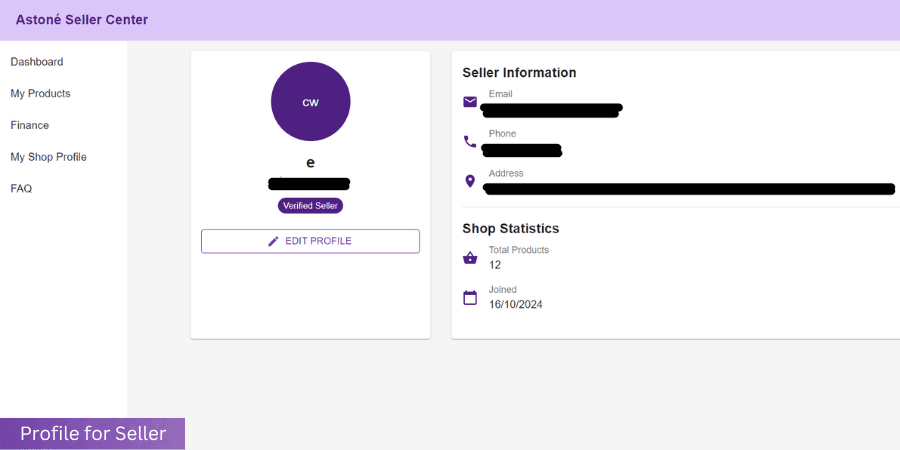Click the Total Products count 12
The width and height of the screenshot is (900, 450).
pyautogui.click(x=495, y=265)
